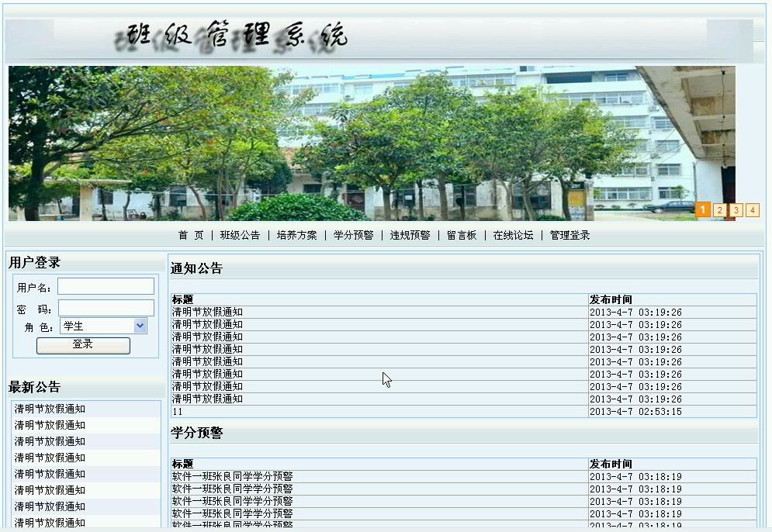Open the 班级公告 navigation item
772x532 pixels.
tap(240, 235)
